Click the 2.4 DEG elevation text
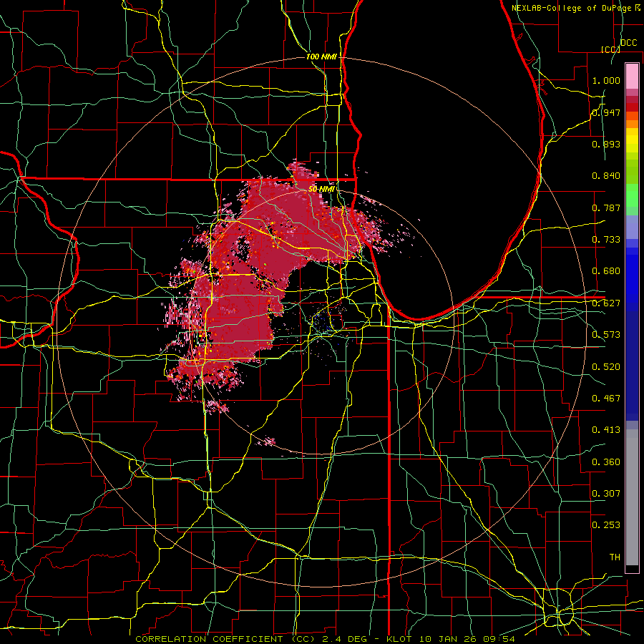Viewport: 644px width, 644px height. 344,639
